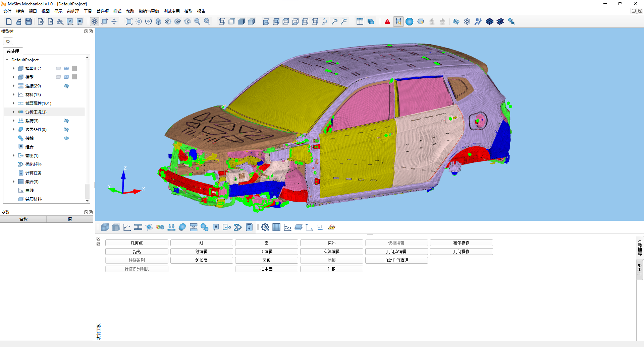Screen dimensions: 644x347
Task: Click the settings gear icon in lower toolbar
Action: point(265,227)
